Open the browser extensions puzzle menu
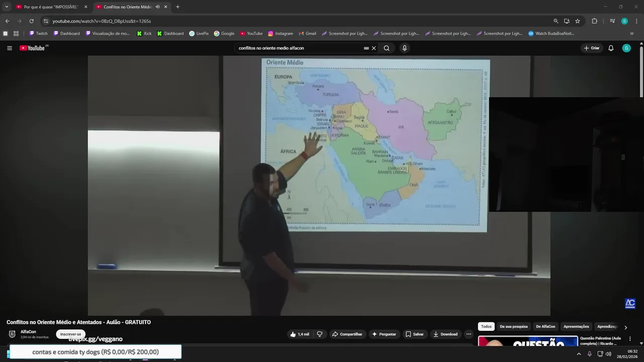The height and width of the screenshot is (362, 644). [x=594, y=21]
